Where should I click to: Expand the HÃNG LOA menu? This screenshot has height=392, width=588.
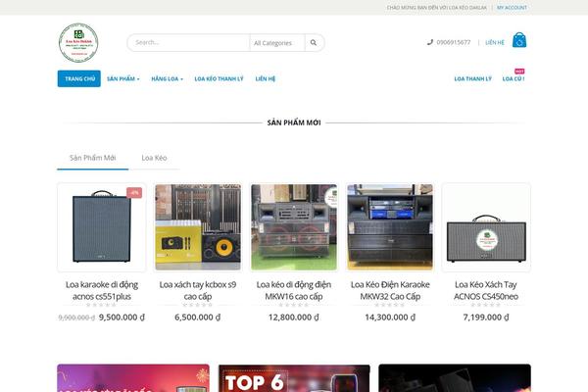(x=167, y=78)
